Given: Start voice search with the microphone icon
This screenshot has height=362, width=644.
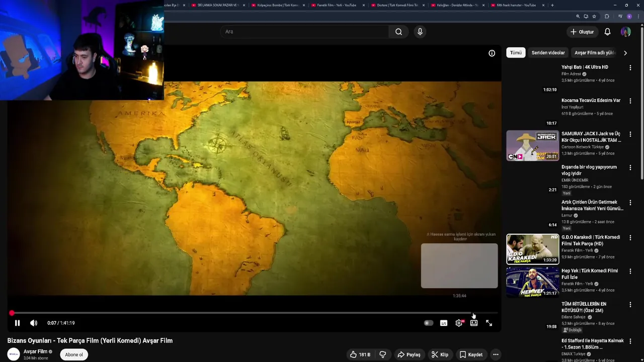Looking at the screenshot, I should 420,32.
